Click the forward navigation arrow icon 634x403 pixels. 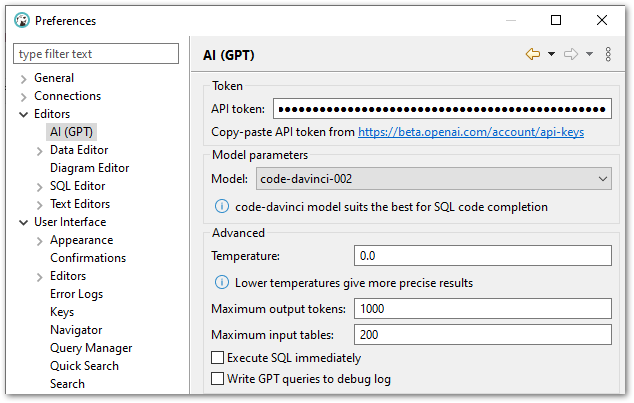coord(571,54)
